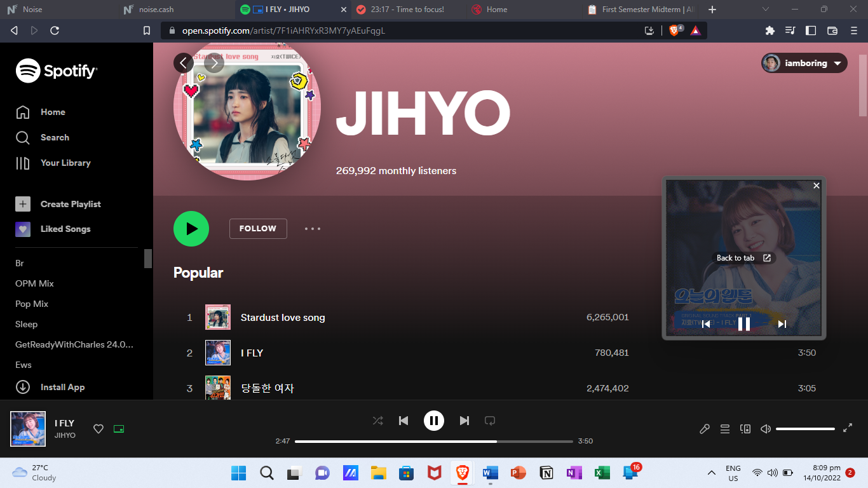Open Windows Start menu
Viewport: 868px width, 488px height.
point(238,473)
